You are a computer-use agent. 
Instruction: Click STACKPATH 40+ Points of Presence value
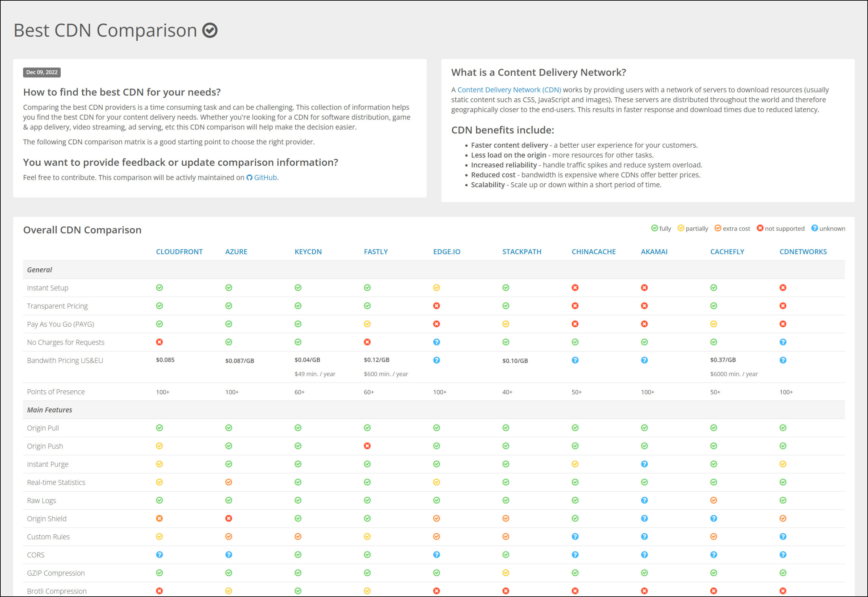(507, 392)
